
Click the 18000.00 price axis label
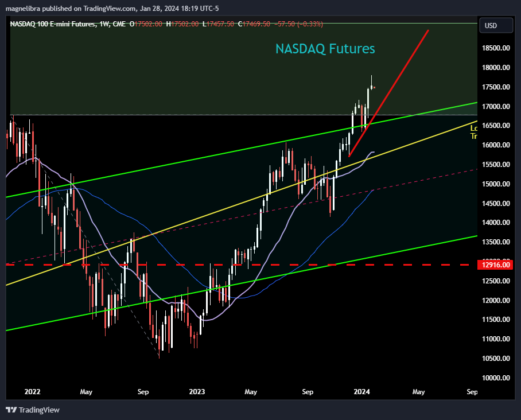[496, 68]
